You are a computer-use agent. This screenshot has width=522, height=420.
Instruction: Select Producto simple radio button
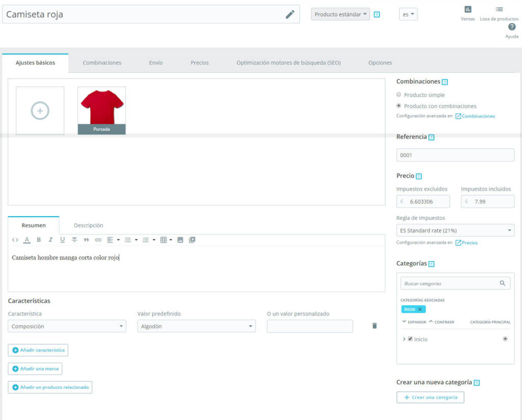coord(399,94)
